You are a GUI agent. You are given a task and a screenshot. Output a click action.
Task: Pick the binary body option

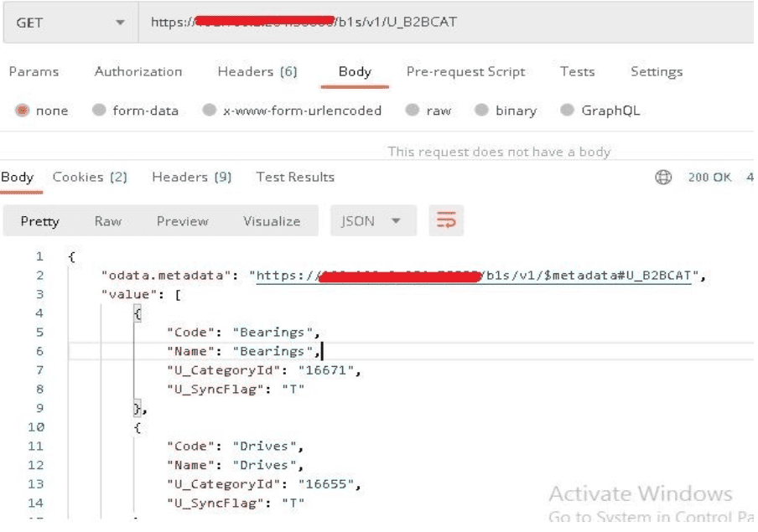click(x=481, y=111)
